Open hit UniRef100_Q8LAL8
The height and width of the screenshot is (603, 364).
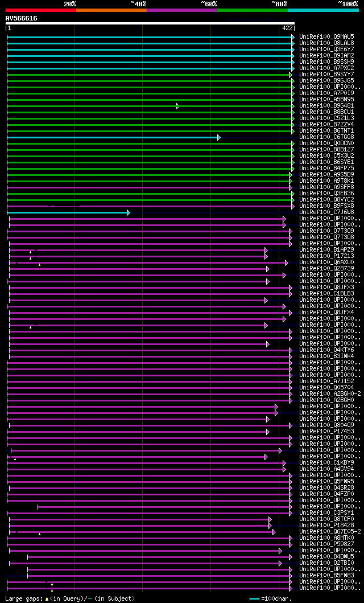pyautogui.click(x=327, y=43)
